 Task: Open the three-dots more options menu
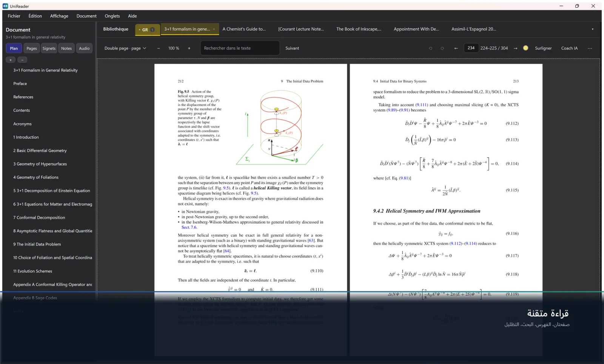point(590,48)
